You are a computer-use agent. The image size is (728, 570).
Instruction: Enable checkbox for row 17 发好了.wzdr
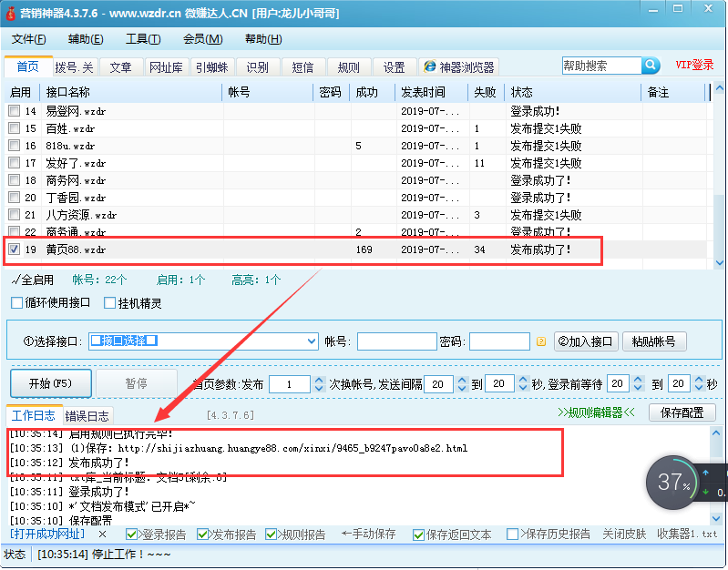[x=15, y=162]
